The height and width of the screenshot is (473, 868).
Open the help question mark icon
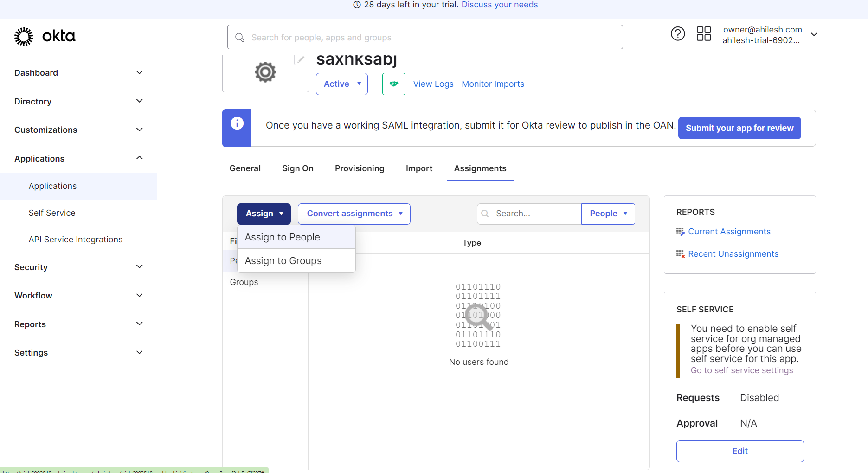(x=678, y=34)
